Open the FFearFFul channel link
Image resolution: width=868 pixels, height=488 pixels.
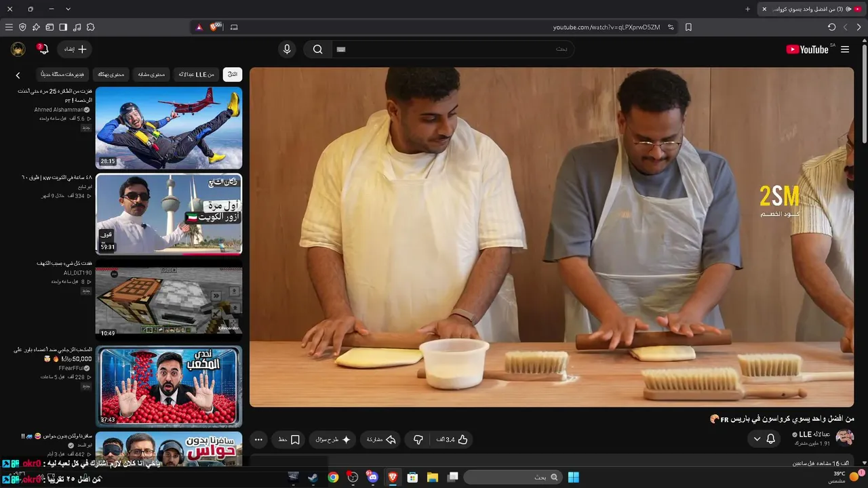coord(71,368)
